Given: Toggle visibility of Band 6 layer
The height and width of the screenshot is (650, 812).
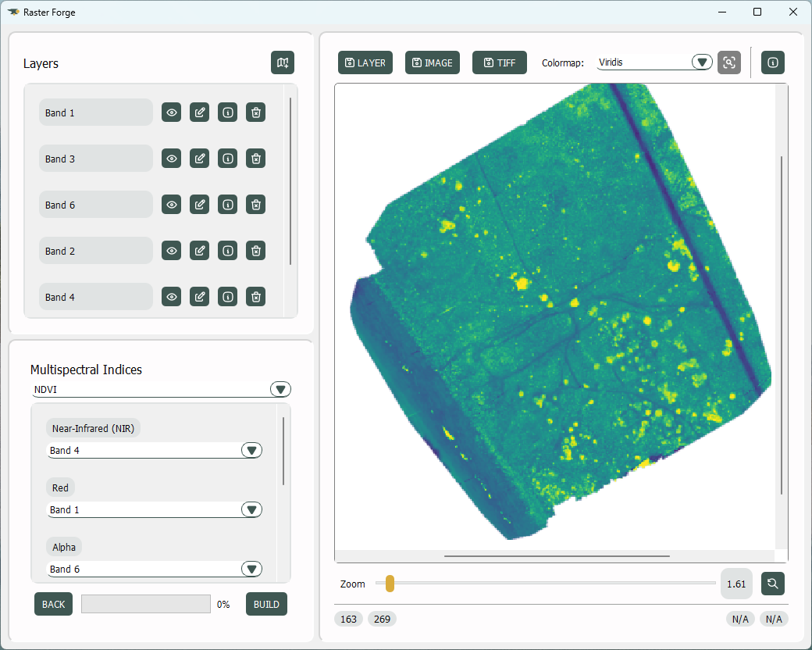Looking at the screenshot, I should click(172, 205).
